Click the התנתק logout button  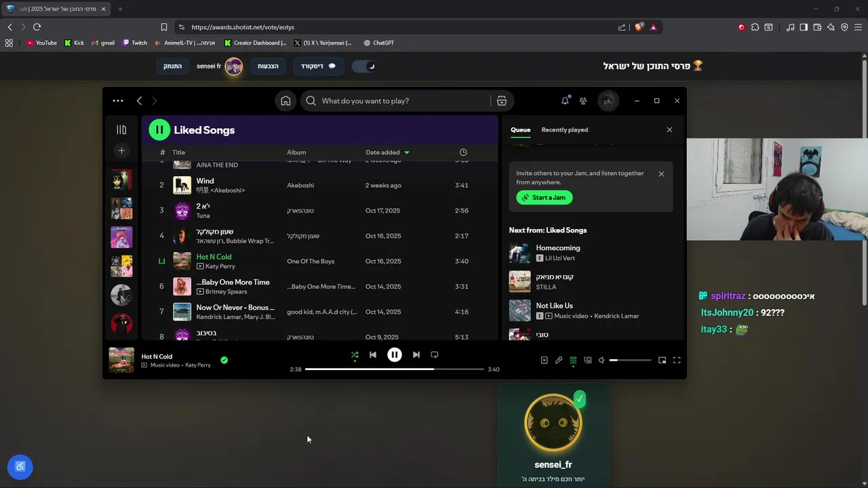tap(172, 66)
